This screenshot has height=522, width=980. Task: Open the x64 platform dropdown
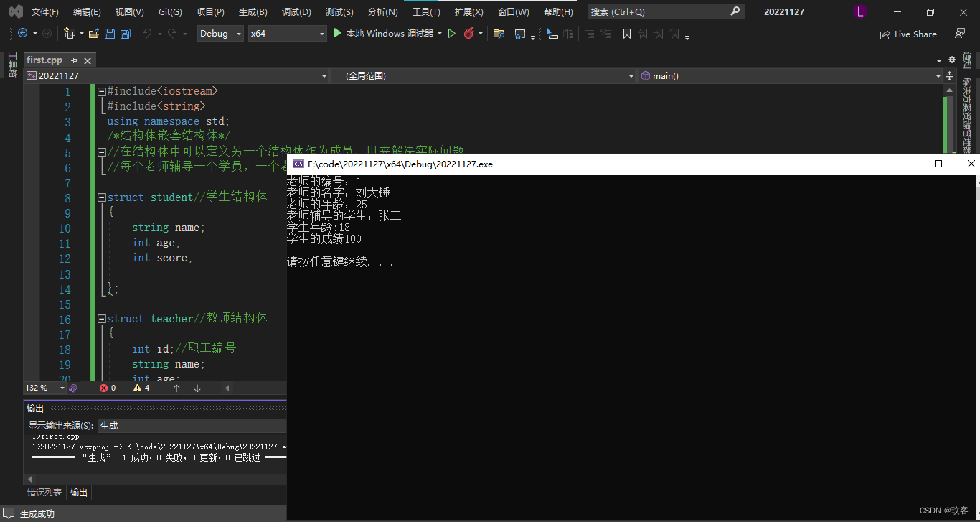[x=287, y=33]
